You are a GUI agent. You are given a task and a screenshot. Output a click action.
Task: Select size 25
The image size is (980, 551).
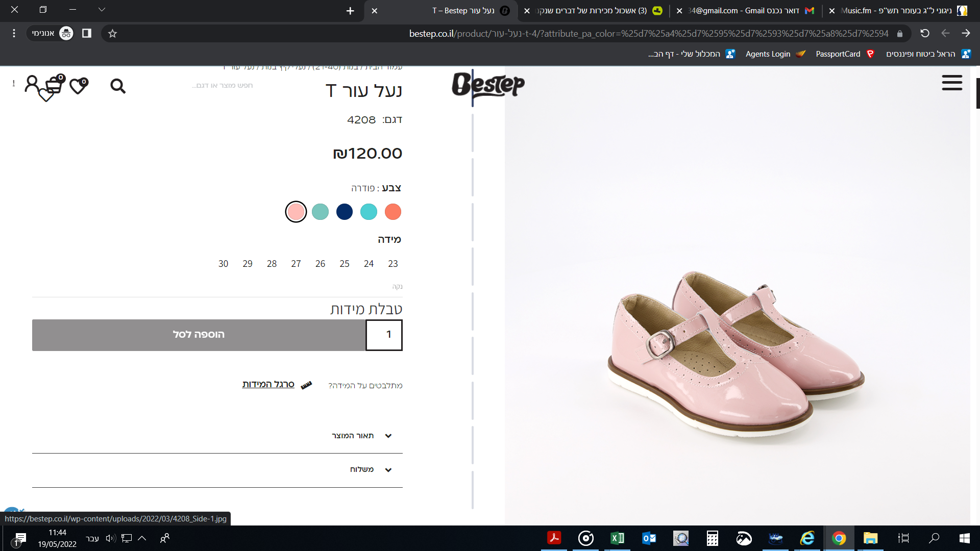tap(345, 264)
